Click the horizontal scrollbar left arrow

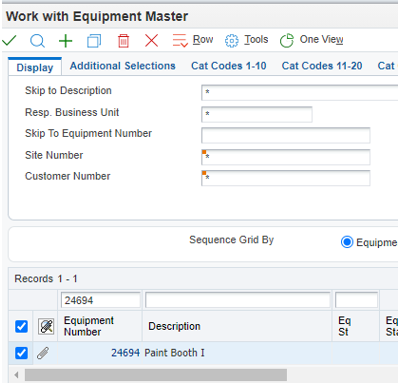pyautogui.click(x=16, y=375)
